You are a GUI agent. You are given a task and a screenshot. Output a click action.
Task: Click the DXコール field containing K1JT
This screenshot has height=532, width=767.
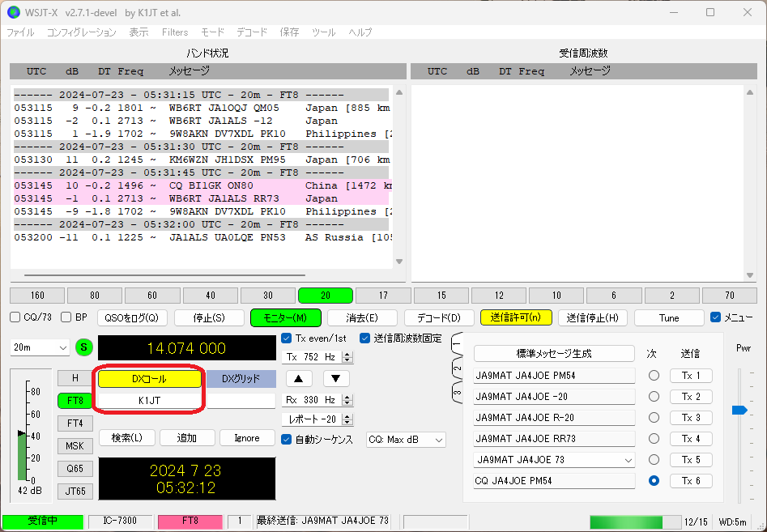tap(150, 401)
